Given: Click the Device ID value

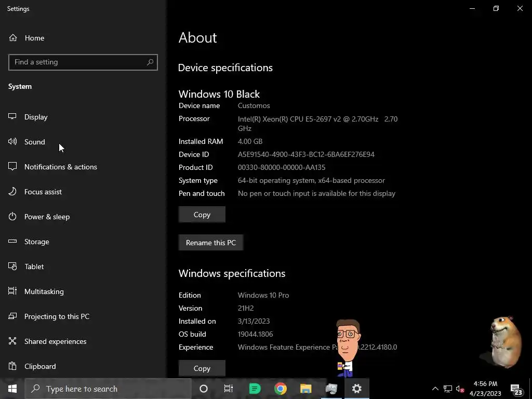Looking at the screenshot, I should [x=306, y=154].
